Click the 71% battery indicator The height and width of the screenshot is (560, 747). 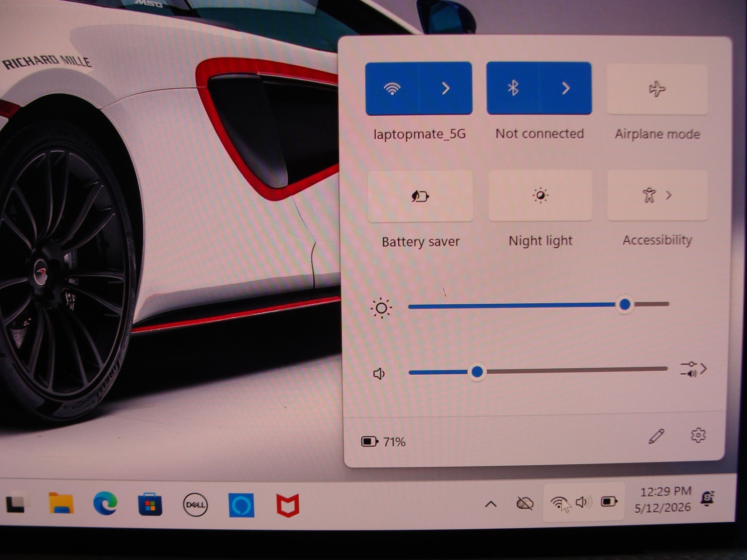click(x=383, y=441)
